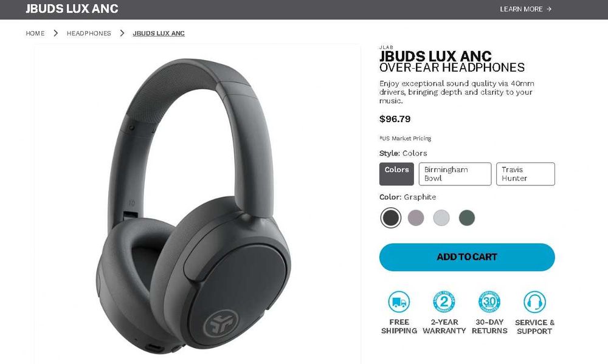Image resolution: width=608 pixels, height=364 pixels.
Task: Select the Travis Hunter style option
Action: 525,174
